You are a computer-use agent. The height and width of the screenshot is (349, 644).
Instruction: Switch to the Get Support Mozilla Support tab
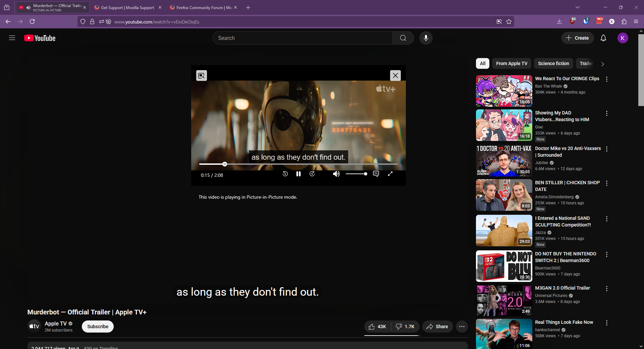click(x=127, y=7)
